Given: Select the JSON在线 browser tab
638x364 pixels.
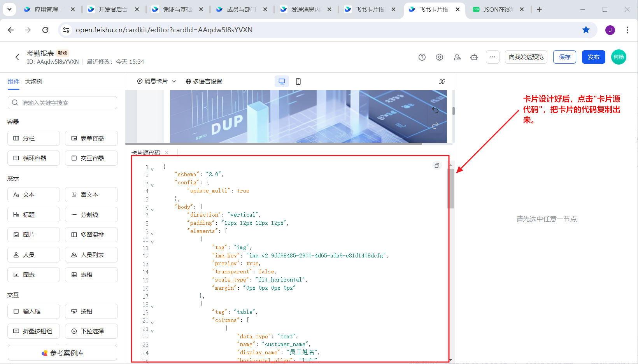Looking at the screenshot, I should [x=498, y=9].
